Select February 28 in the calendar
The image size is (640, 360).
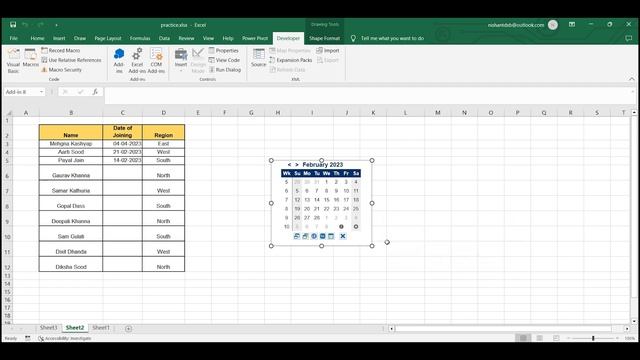click(317, 218)
